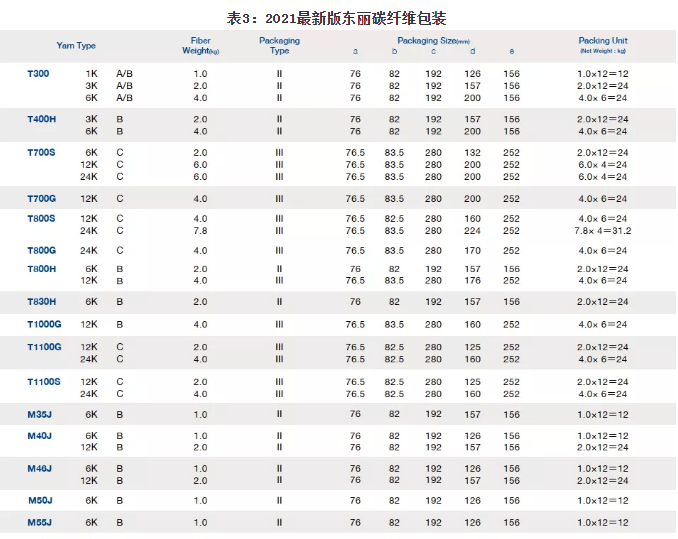This screenshot has width=678, height=539.
Task: Click the T400H yarn type label
Action: [x=42, y=119]
